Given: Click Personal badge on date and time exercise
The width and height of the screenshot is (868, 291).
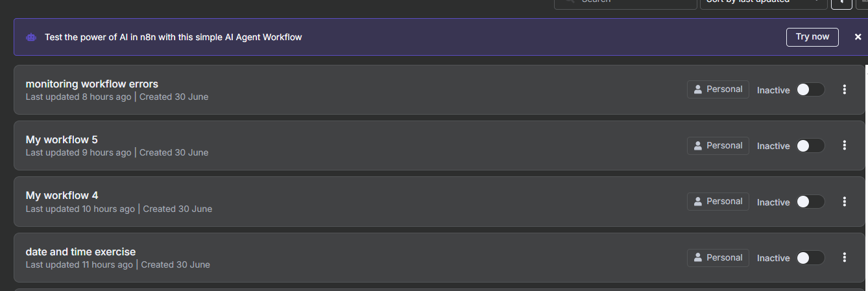Looking at the screenshot, I should click(x=718, y=258).
